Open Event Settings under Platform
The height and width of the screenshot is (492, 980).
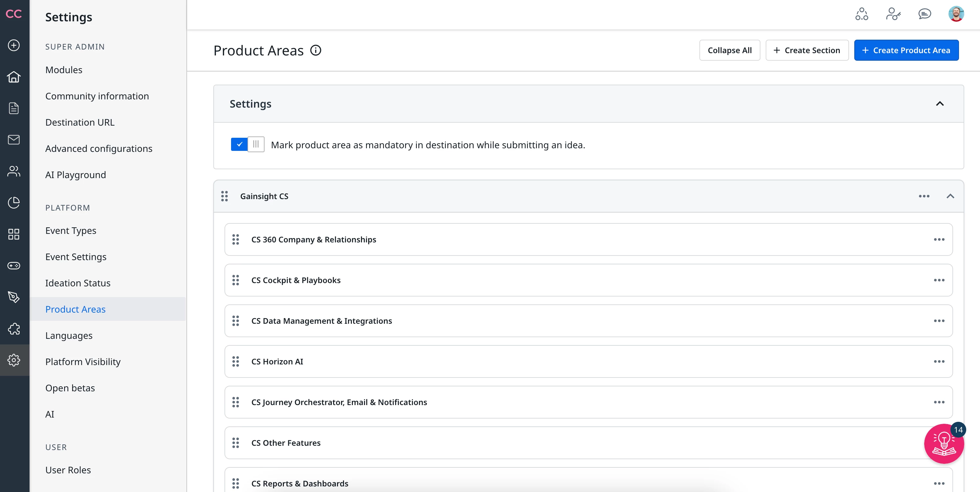coord(76,257)
